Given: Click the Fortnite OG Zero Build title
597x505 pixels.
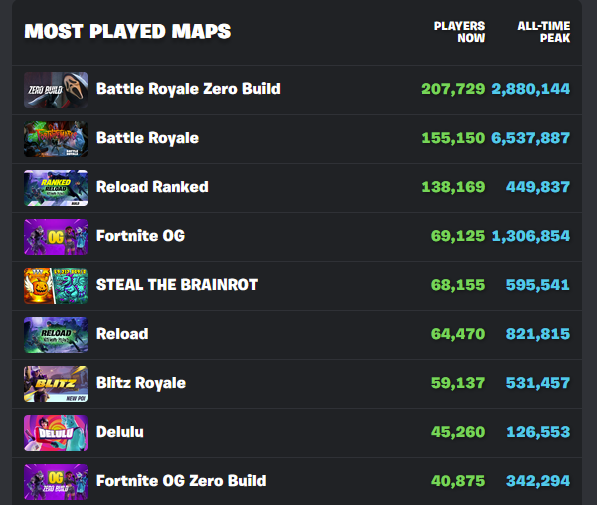Looking at the screenshot, I should 181,481.
